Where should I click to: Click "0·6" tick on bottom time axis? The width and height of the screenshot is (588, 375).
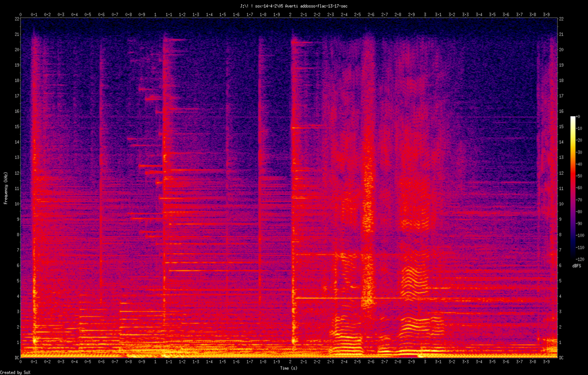102,362
